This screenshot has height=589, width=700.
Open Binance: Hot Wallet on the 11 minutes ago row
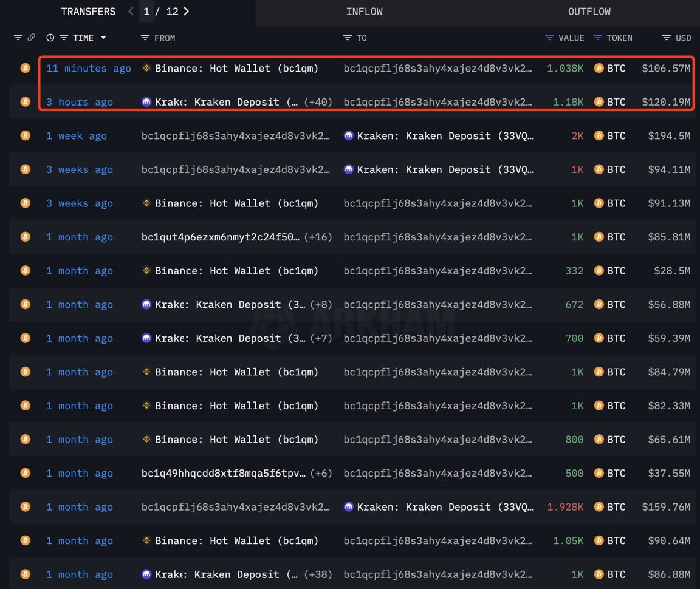point(236,68)
